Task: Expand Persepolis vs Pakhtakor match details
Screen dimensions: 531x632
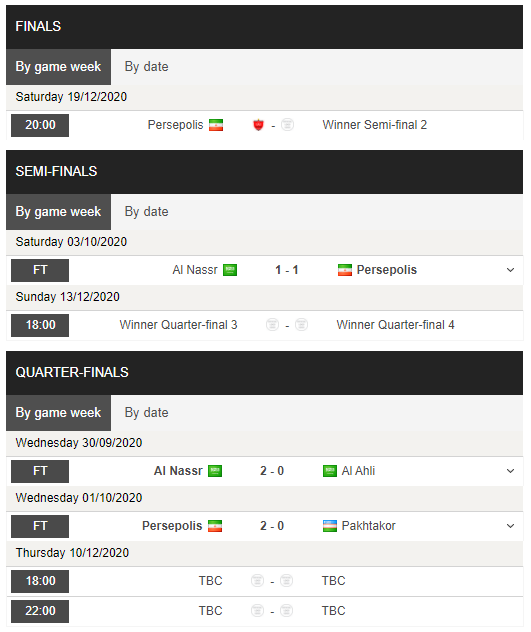Action: click(510, 526)
